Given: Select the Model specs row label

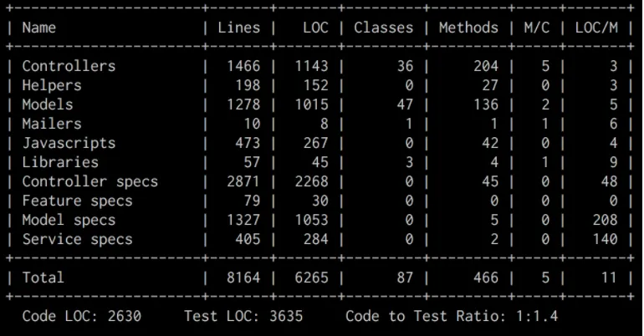Looking at the screenshot, I should tap(69, 220).
